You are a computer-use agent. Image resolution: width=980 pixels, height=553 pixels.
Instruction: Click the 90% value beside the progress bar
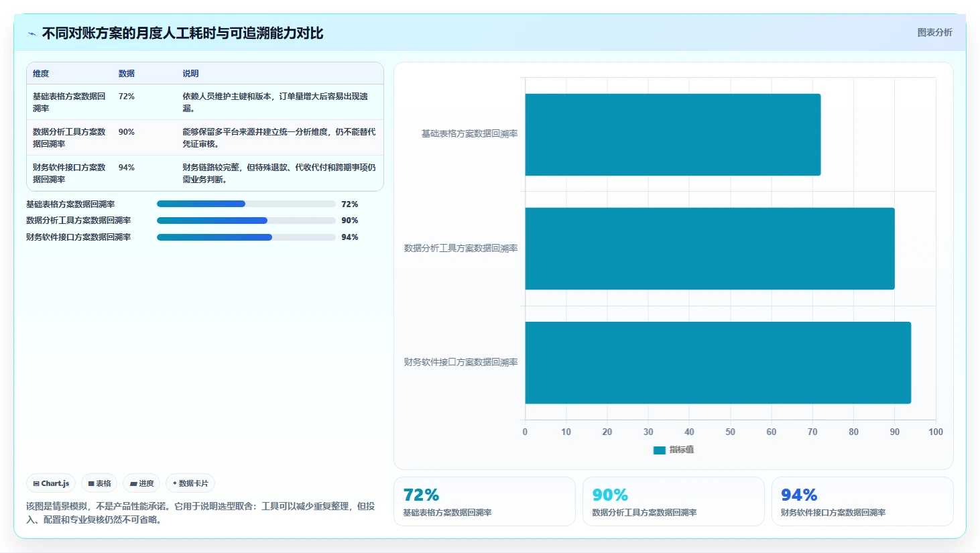click(x=350, y=221)
